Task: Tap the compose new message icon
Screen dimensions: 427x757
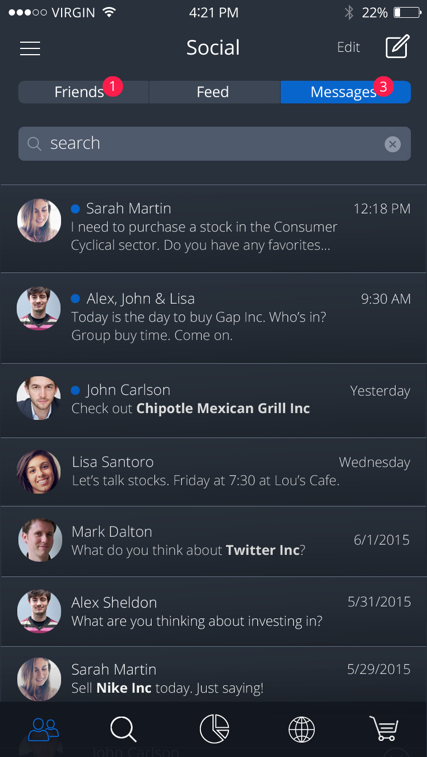Action: coord(398,46)
